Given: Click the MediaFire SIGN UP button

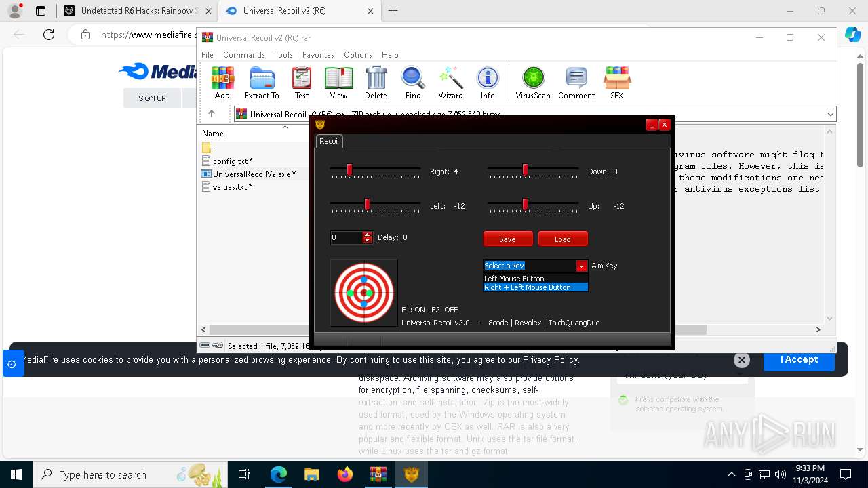Looking at the screenshot, I should [152, 98].
